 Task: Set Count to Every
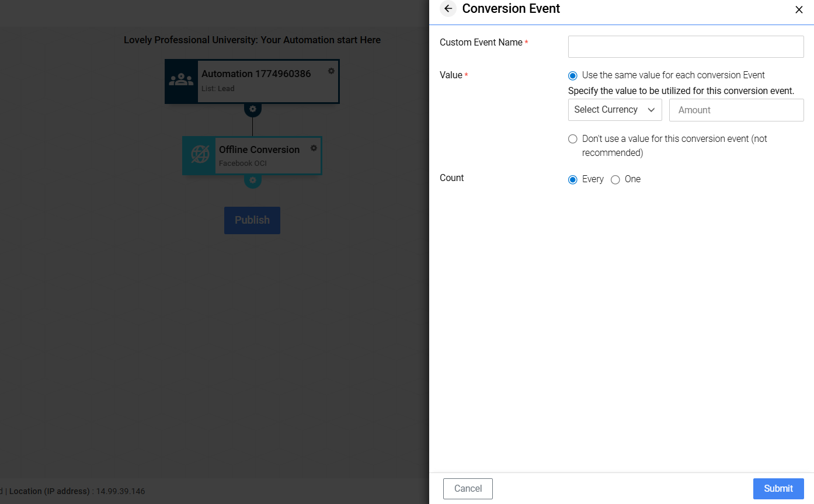[x=572, y=180]
